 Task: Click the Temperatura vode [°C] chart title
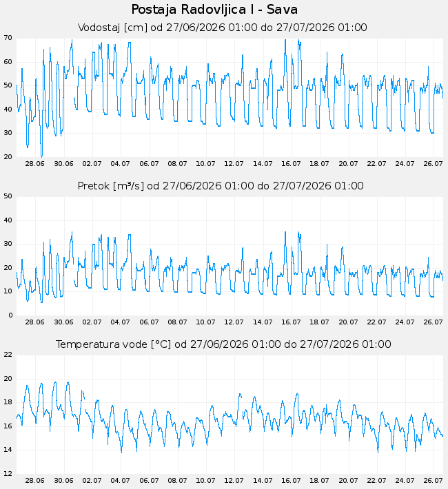[223, 344]
